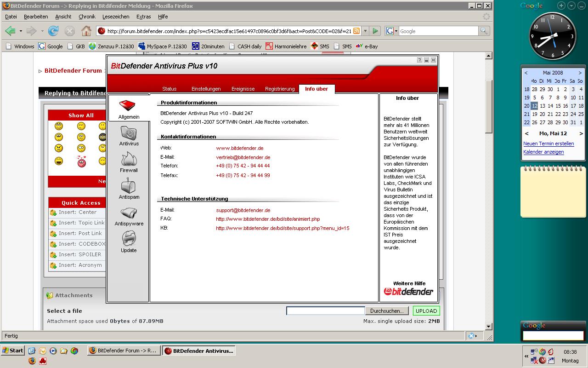
Task: Click the red heart smiley emoticon
Action: coord(82,161)
